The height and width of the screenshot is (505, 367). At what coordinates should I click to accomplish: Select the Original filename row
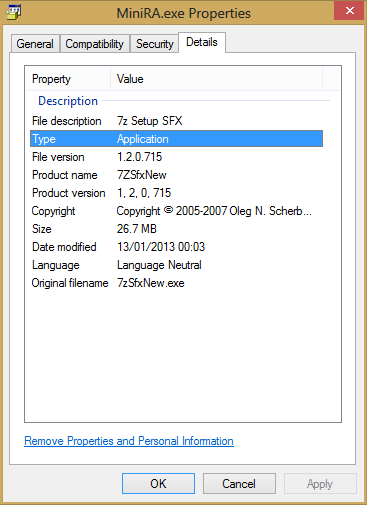coord(176,283)
